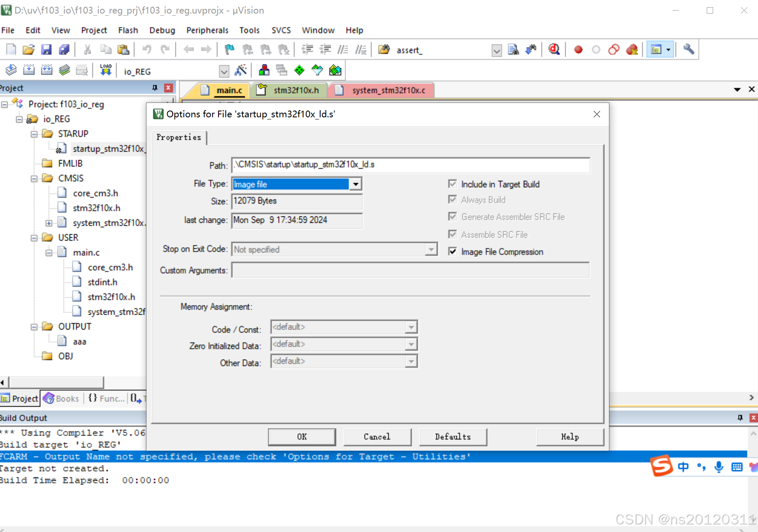Collapse the CMSIS folder in Project tree
This screenshot has width=758, height=532.
(x=35, y=178)
